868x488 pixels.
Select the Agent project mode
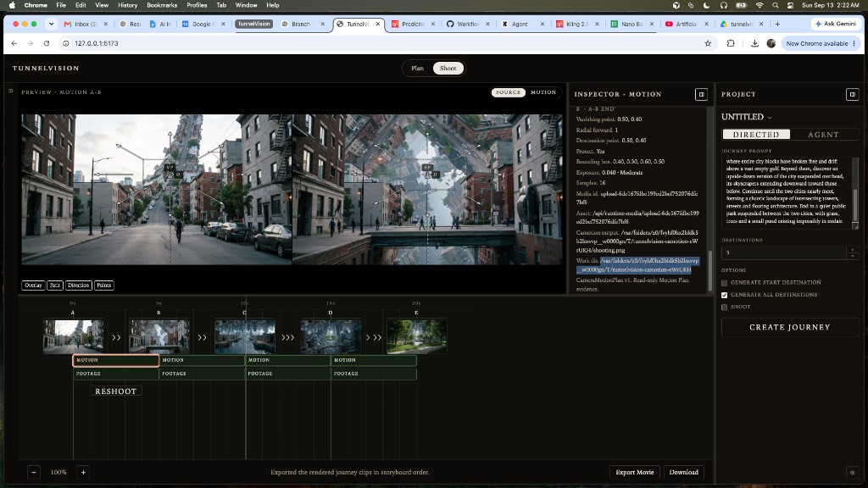(823, 135)
